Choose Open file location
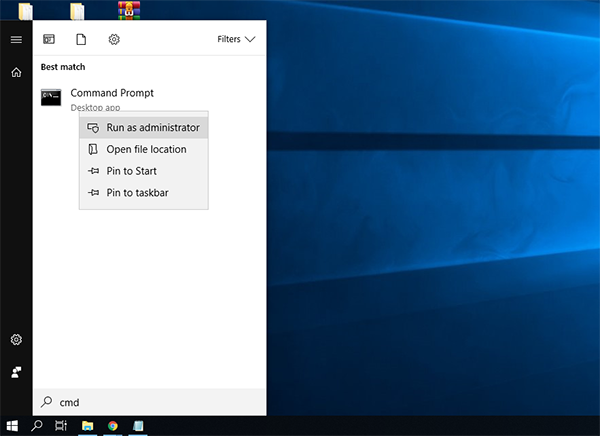Image resolution: width=600 pixels, height=436 pixels. point(144,149)
